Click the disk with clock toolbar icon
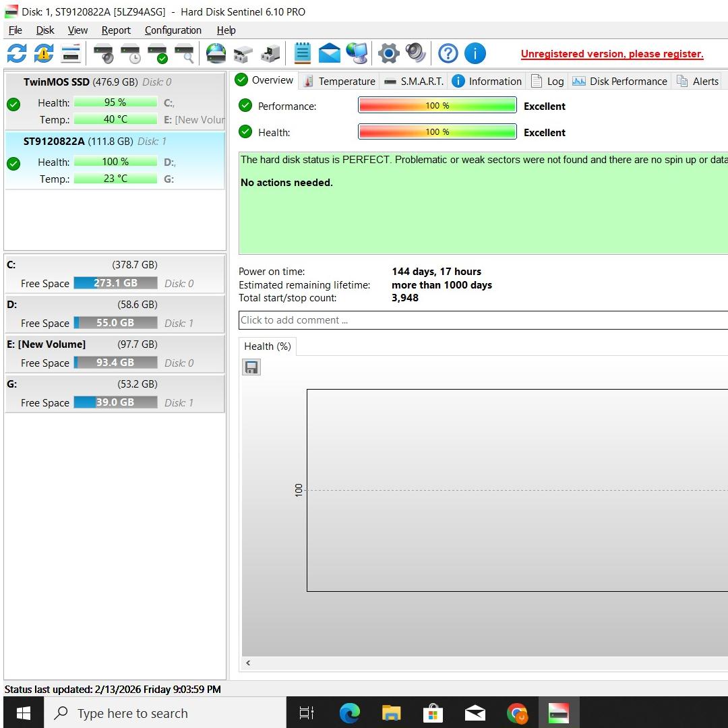This screenshot has width=728, height=728. point(130,53)
